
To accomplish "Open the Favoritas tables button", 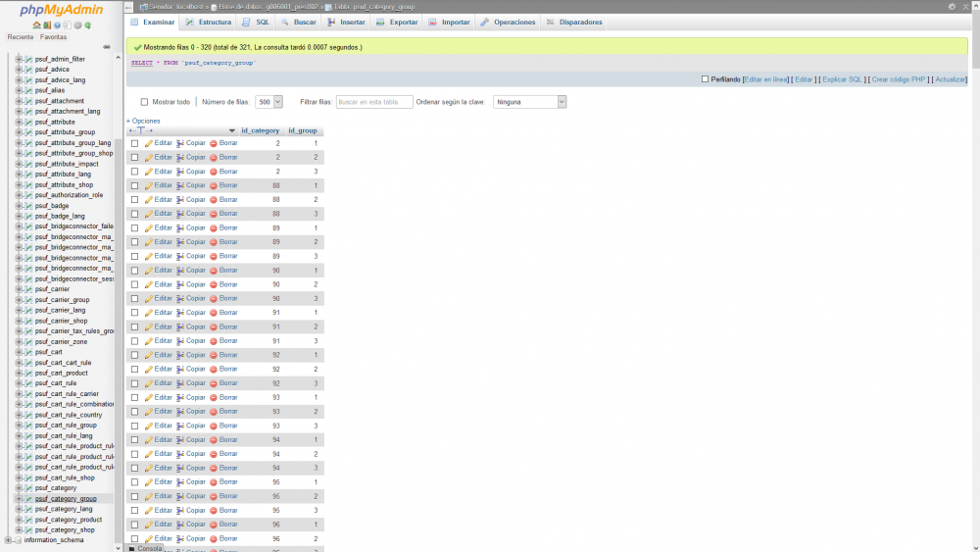I will pos(53,37).
